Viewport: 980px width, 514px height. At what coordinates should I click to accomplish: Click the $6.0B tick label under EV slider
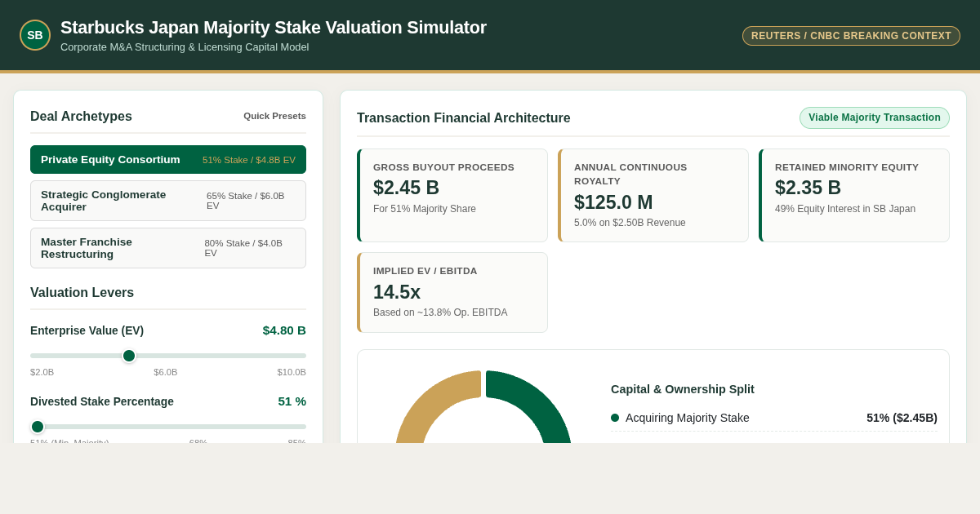[x=166, y=372]
